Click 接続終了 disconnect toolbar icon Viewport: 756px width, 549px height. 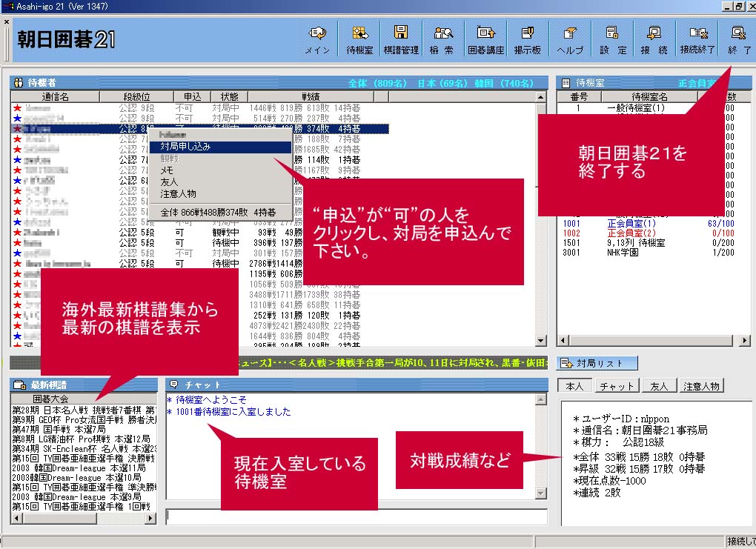697,39
